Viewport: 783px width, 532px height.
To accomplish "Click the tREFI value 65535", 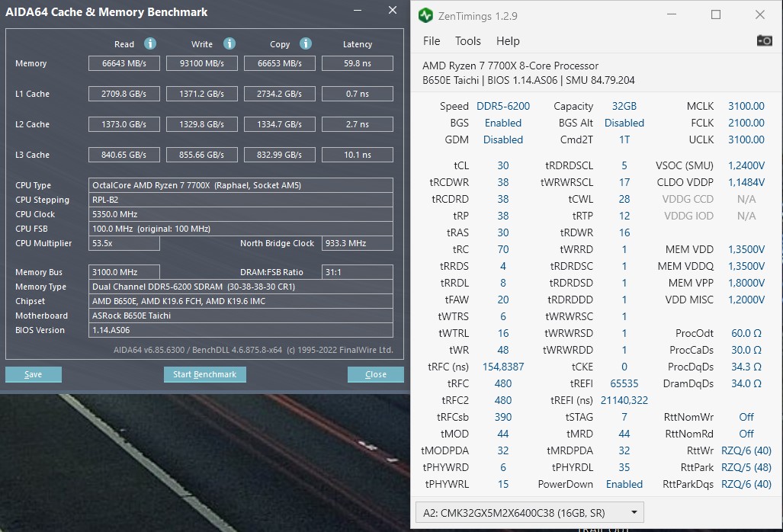I will [x=624, y=384].
